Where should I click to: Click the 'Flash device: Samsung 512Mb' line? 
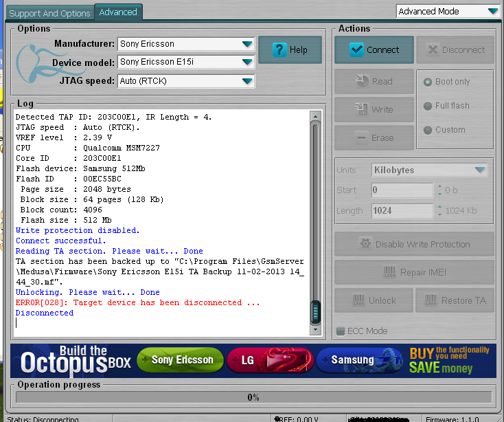(x=80, y=168)
